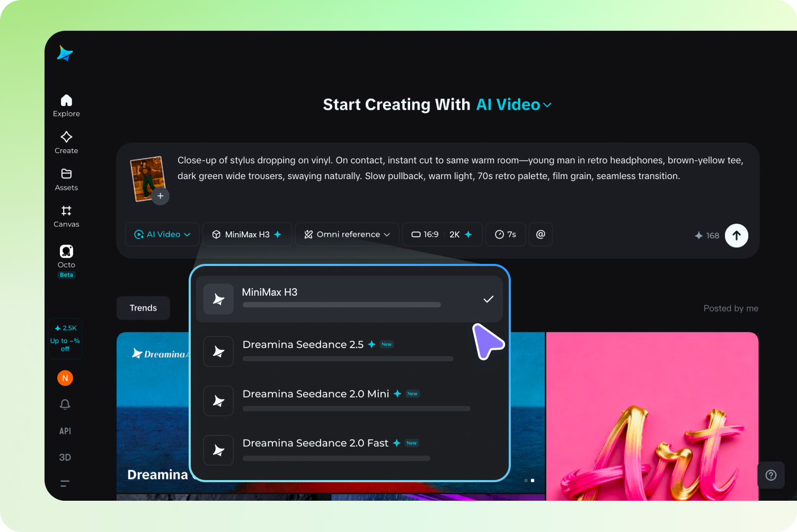Click the Seedance 2.5 model icon

(x=218, y=351)
